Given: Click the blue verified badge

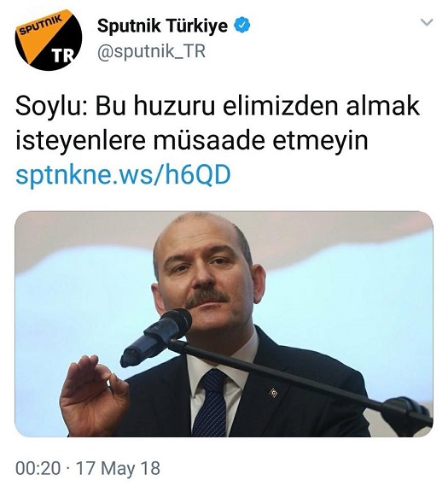Looking at the screenshot, I should click(243, 26).
